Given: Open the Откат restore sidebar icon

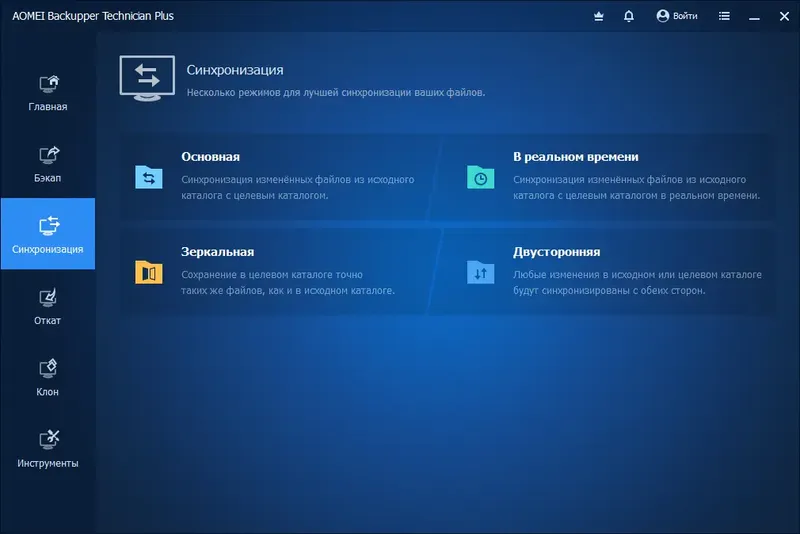Looking at the screenshot, I should (x=48, y=298).
